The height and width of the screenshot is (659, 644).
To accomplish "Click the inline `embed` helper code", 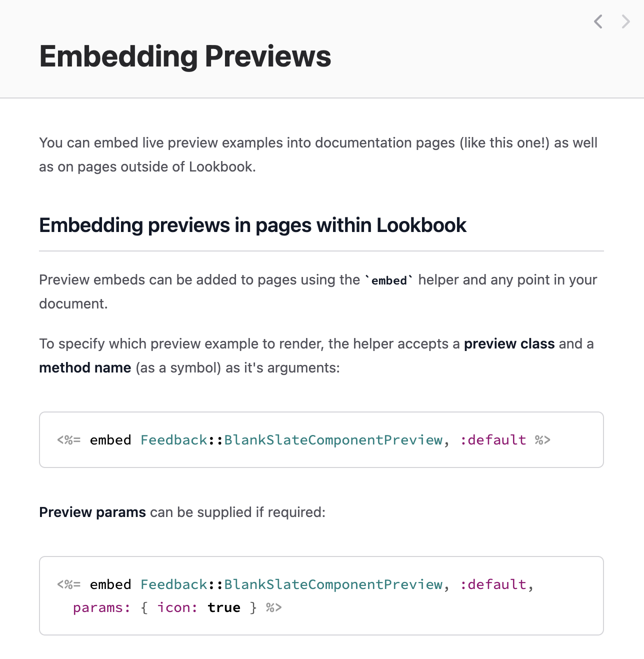I will click(389, 280).
